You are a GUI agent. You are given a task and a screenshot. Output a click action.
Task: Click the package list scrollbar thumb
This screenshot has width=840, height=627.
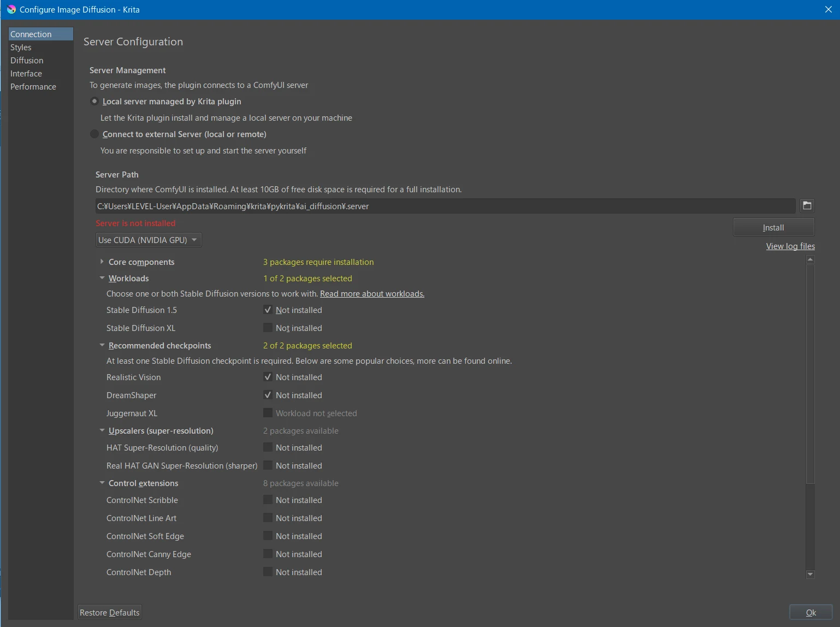click(x=811, y=374)
